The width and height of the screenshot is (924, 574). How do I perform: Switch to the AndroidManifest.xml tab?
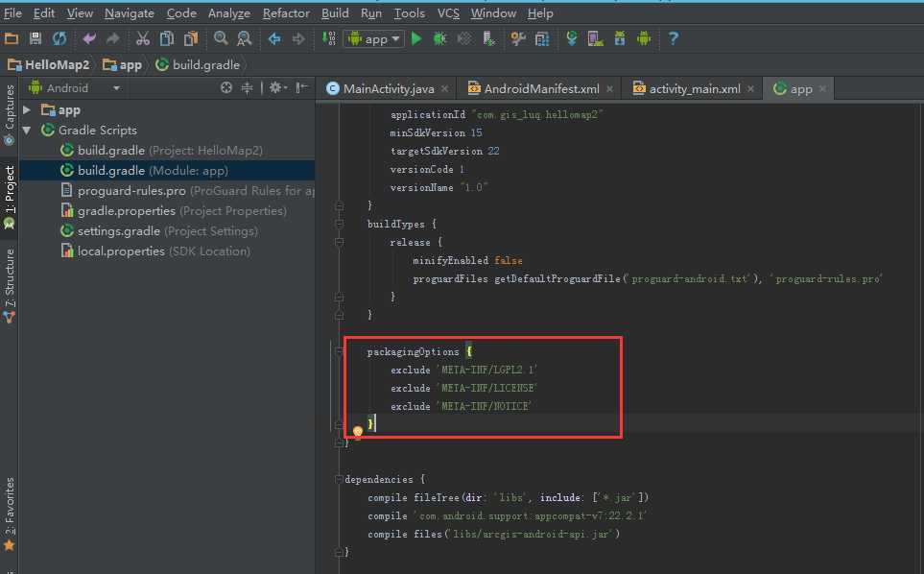[541, 88]
